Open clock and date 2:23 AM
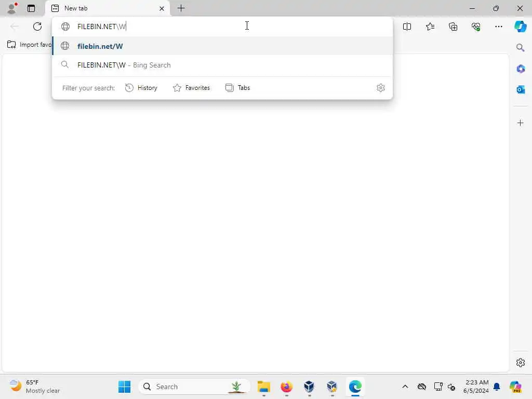532x399 pixels. click(476, 387)
